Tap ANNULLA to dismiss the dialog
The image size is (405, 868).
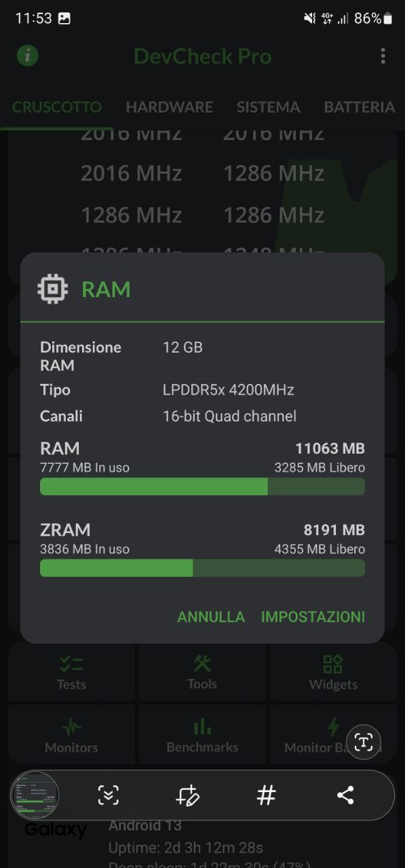click(211, 616)
